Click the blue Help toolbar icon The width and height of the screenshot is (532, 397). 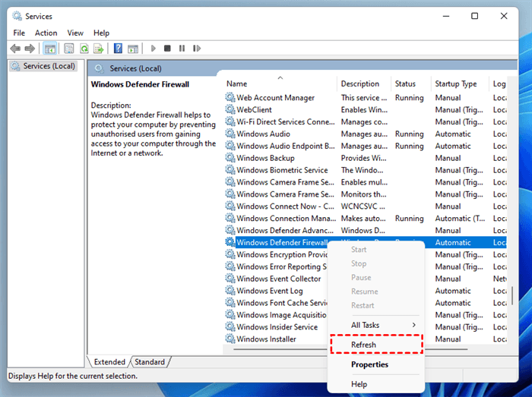118,49
